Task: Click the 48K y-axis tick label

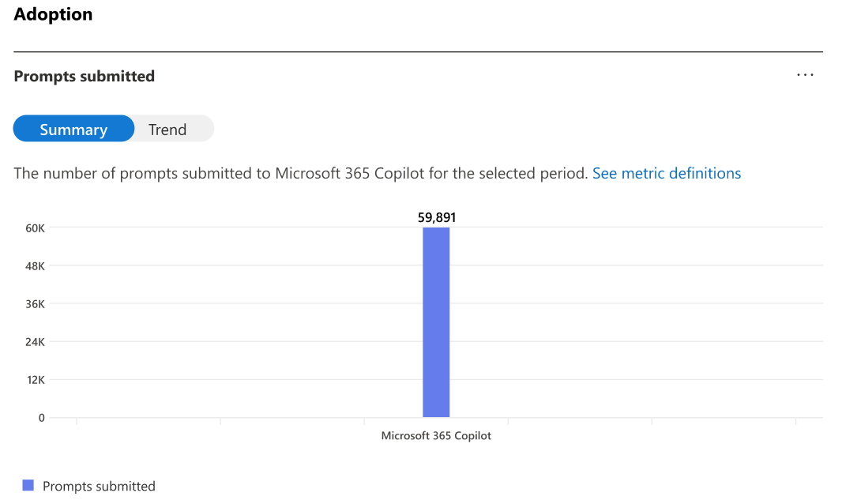Action: click(36, 266)
